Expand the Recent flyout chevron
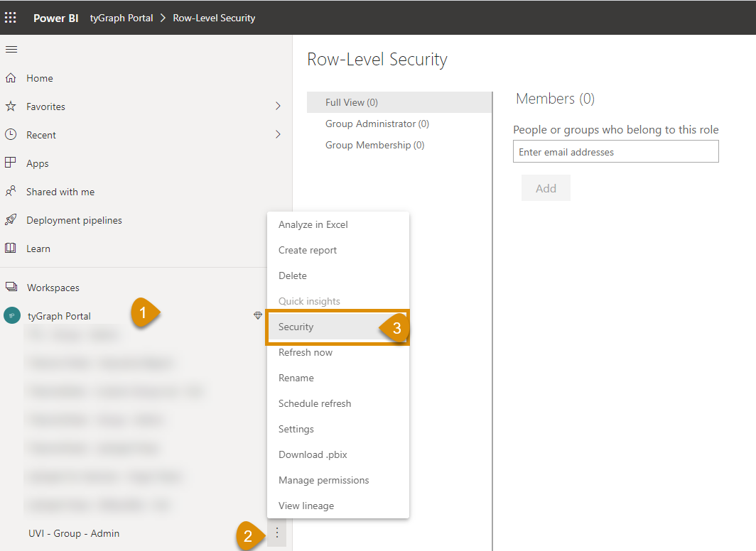Viewport: 756px width, 551px height. click(x=278, y=135)
